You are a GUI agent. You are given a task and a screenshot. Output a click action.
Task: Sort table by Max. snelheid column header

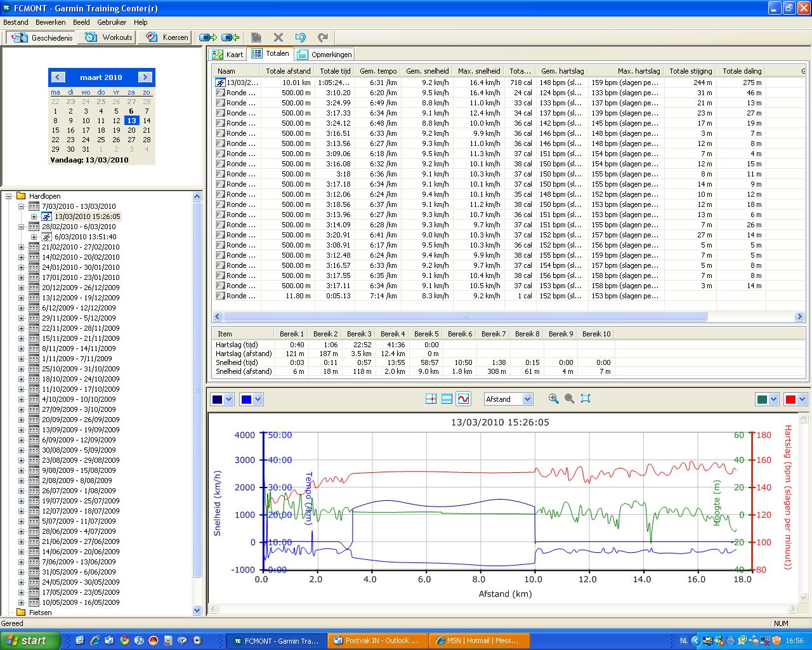[x=478, y=71]
